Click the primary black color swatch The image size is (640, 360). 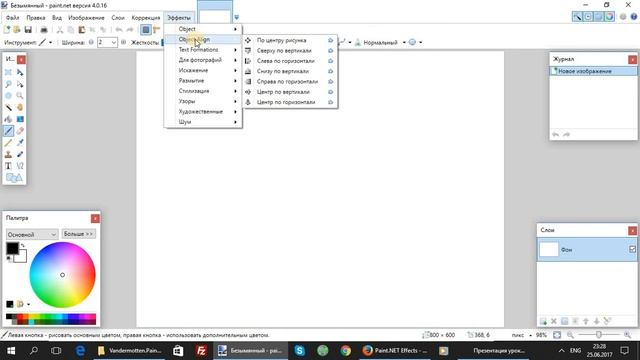pos(12,248)
